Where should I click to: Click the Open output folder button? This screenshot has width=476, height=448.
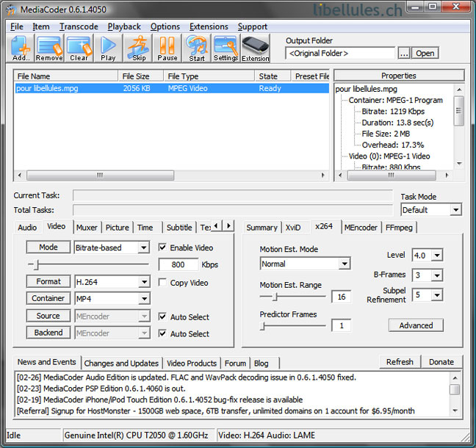[x=425, y=54]
